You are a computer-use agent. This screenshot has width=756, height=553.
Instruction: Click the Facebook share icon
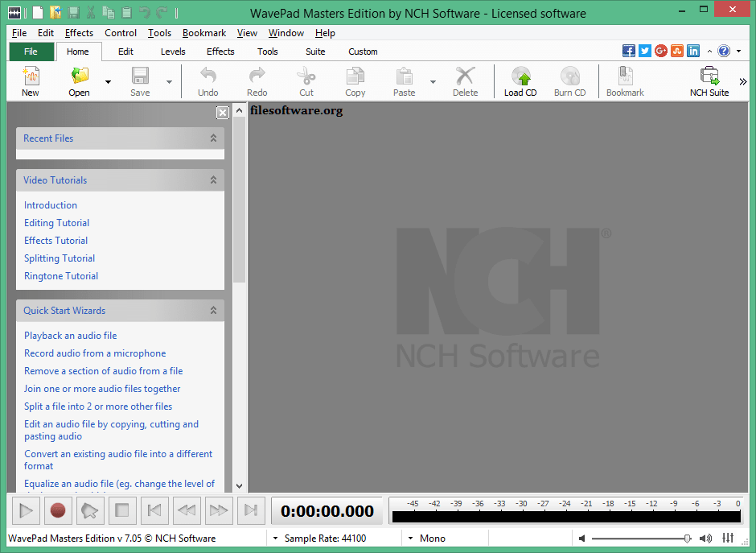pos(629,51)
